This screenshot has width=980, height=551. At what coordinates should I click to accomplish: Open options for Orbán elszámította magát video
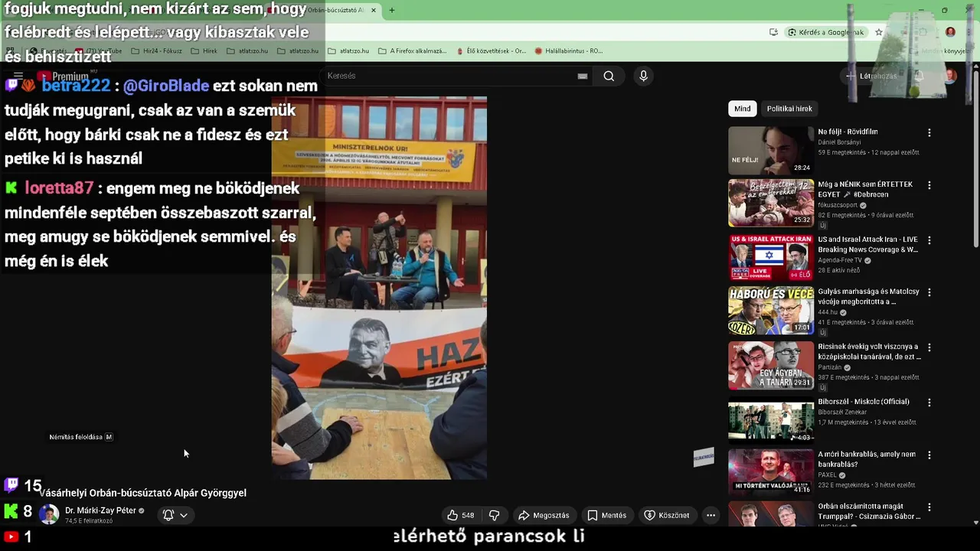tap(929, 507)
